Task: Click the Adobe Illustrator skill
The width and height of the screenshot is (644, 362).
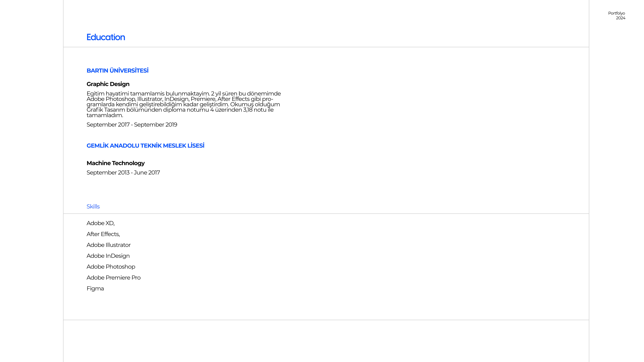Action: click(109, 245)
